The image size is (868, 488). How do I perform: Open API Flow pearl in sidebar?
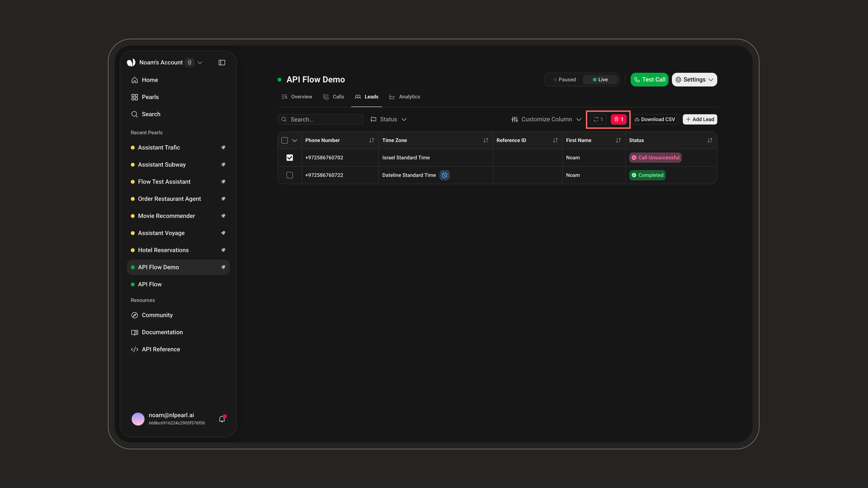[178, 285]
